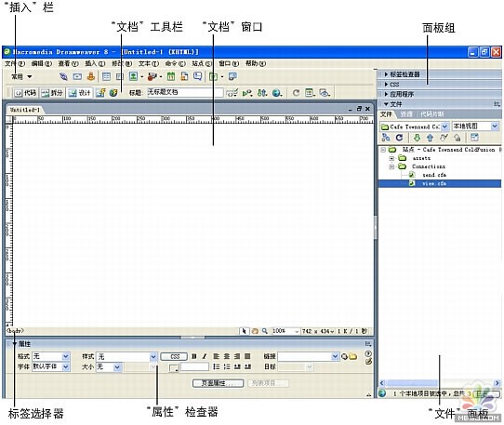This screenshot has height=425, width=504.
Task: Toggle Align Left in Properties inspector
Action: click(x=216, y=356)
